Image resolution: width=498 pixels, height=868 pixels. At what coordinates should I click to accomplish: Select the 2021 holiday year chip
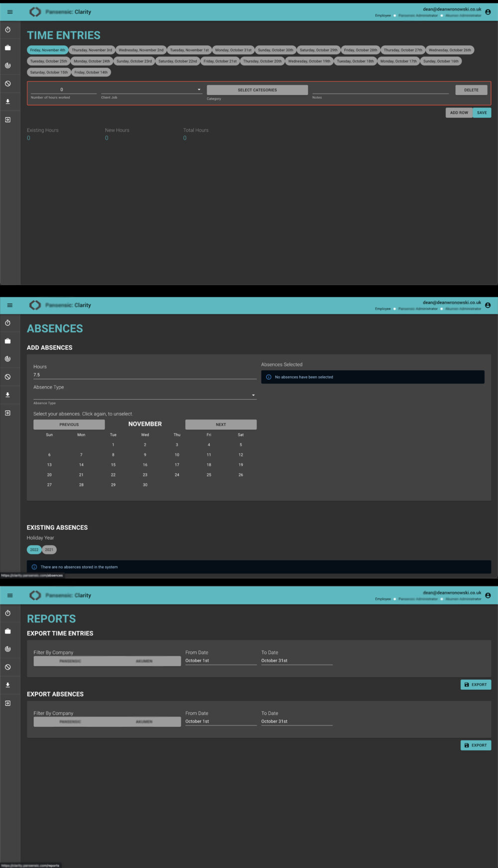[x=49, y=550]
